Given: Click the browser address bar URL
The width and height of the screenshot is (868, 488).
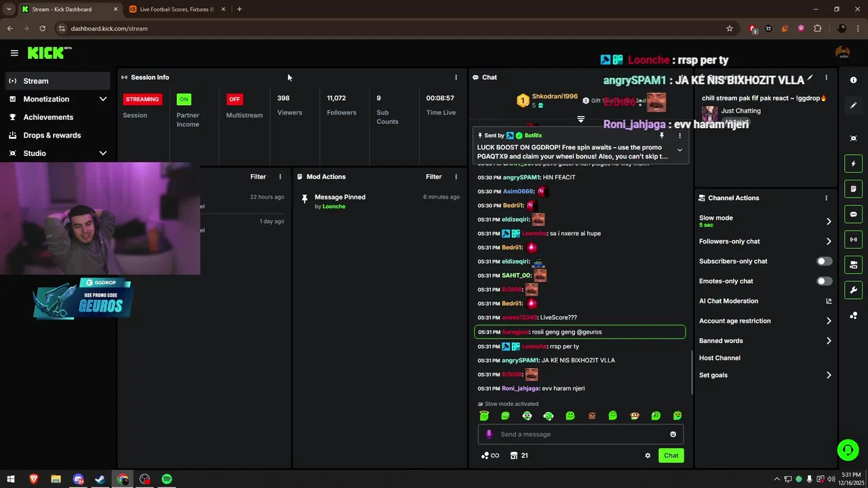Looking at the screenshot, I should pos(109,28).
